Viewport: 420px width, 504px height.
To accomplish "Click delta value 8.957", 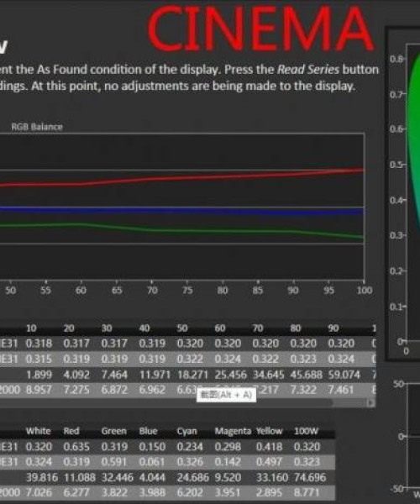I will click(39, 390).
